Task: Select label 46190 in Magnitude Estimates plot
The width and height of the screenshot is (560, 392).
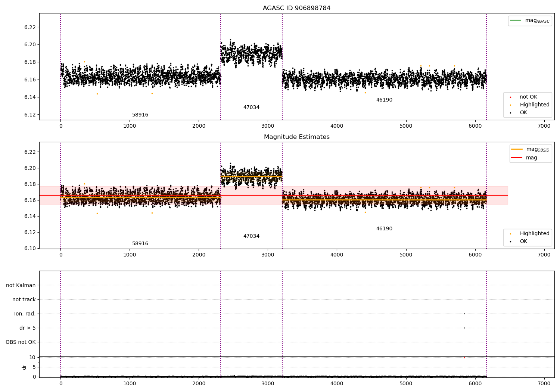Action: 384,228
